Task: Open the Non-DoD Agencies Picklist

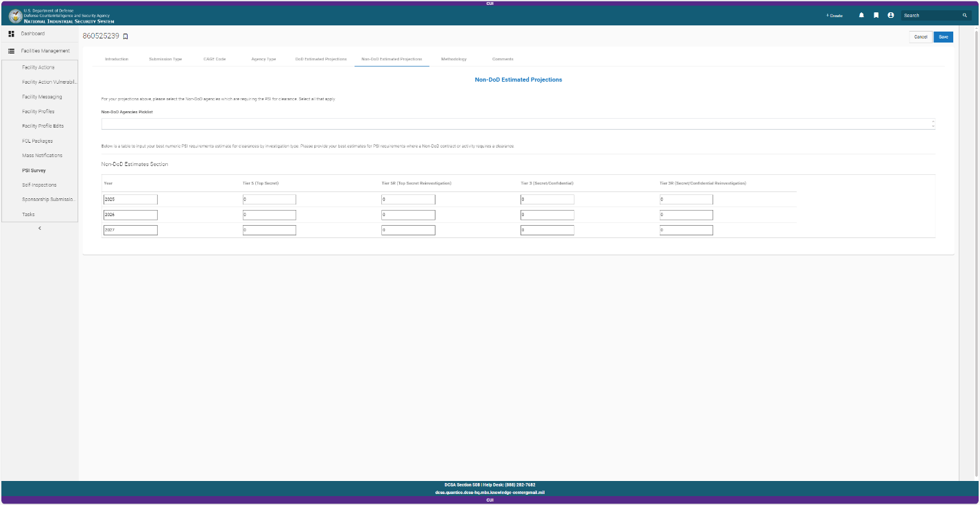Action: coord(518,124)
